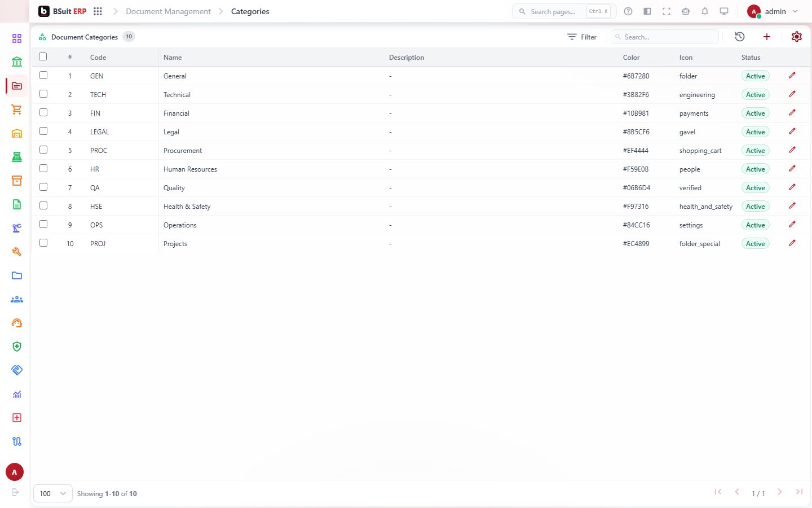Click the #10B981 color value
812x508 pixels.
(x=636, y=113)
